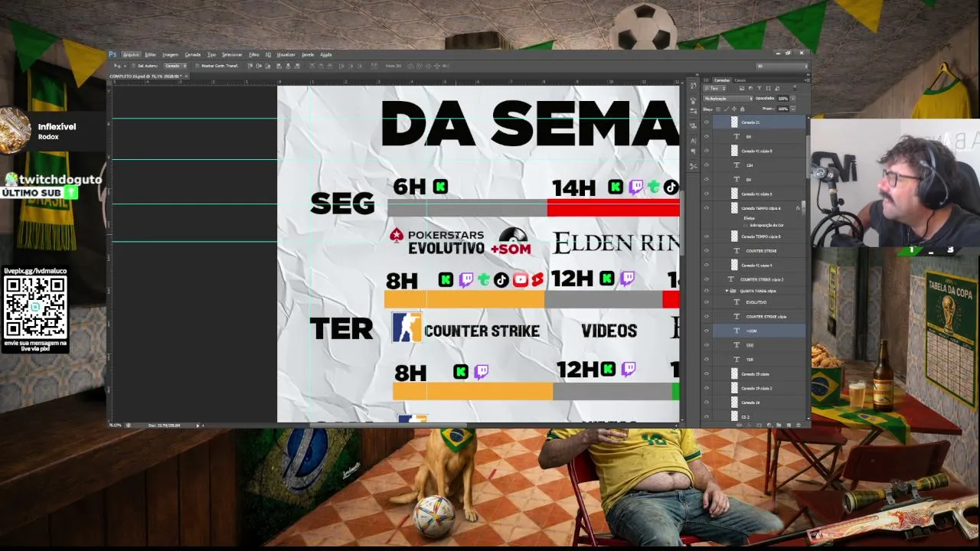
Task: Filter layers by shape layer icon
Action: [x=768, y=89]
